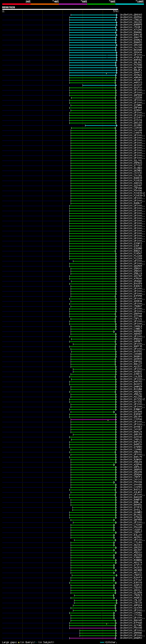Select hit label UniRef100_Q01F10

coord(131,87)
